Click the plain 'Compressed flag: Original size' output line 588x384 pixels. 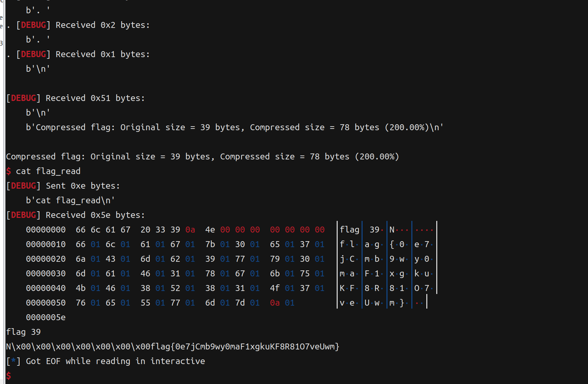click(203, 156)
